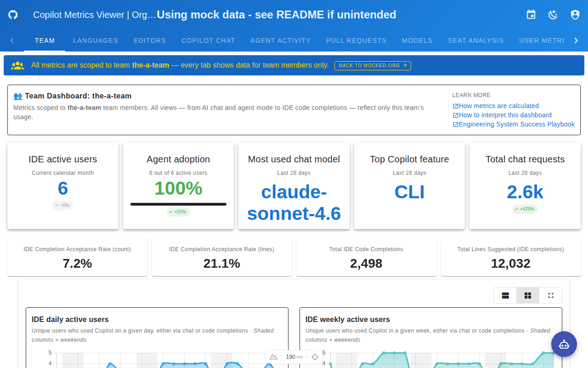This screenshot has height=368, width=588.
Task: Open the Seat Analysis tab
Action: 476,40
